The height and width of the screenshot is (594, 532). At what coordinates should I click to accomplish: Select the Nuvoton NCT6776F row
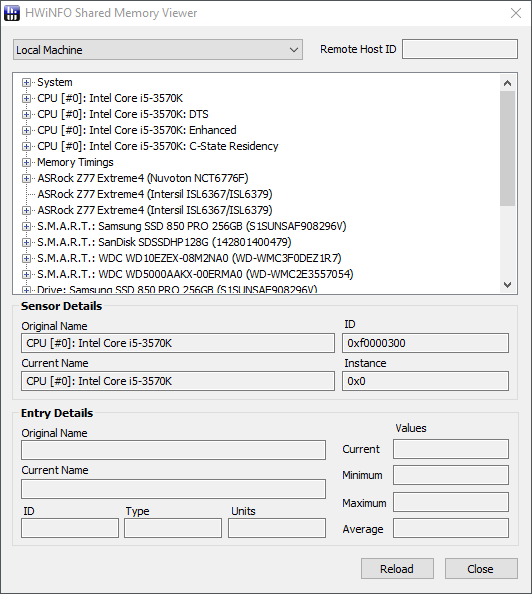coord(143,178)
